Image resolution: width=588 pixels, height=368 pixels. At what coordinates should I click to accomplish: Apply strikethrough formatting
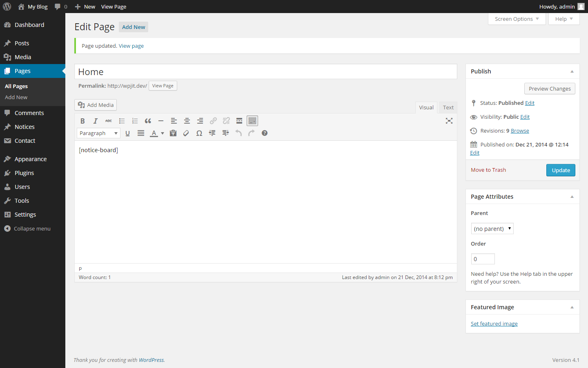(x=109, y=121)
